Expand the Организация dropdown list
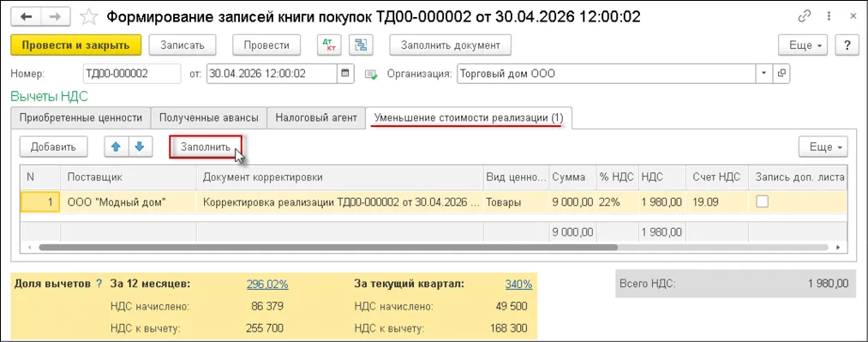Viewport: 868px width, 342px height. coord(764,73)
